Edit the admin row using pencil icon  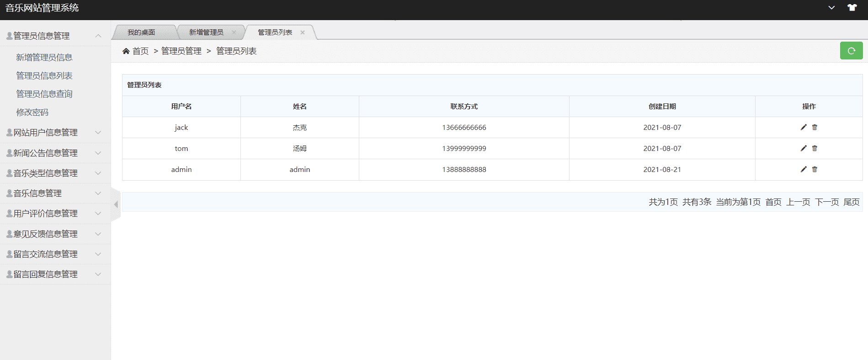click(x=804, y=169)
